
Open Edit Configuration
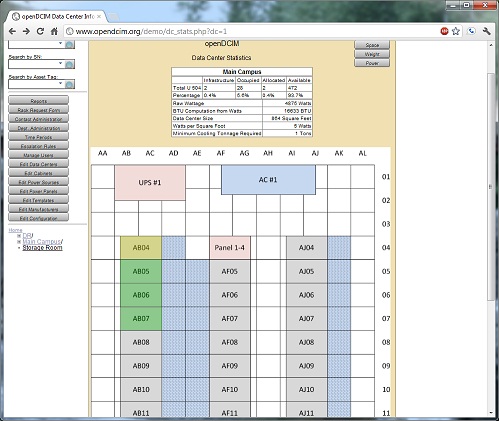click(x=38, y=218)
